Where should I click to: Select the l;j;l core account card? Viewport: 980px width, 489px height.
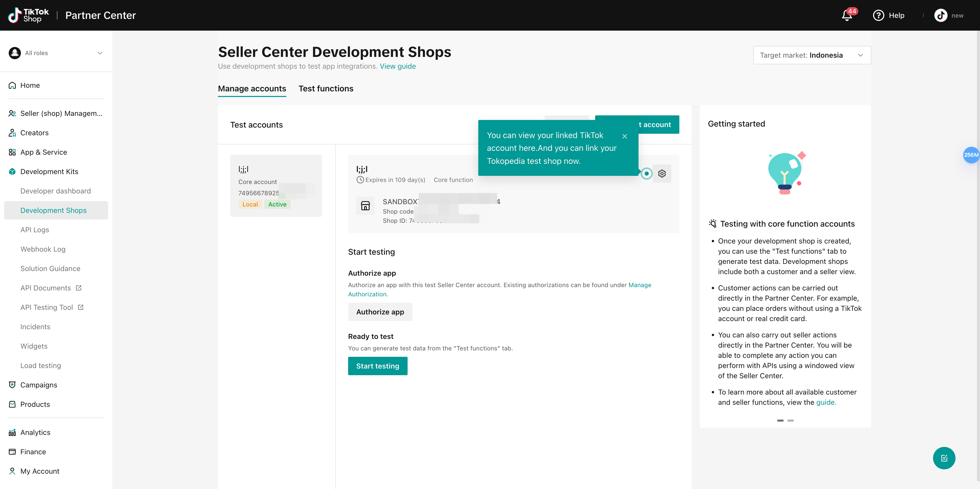coord(276,186)
